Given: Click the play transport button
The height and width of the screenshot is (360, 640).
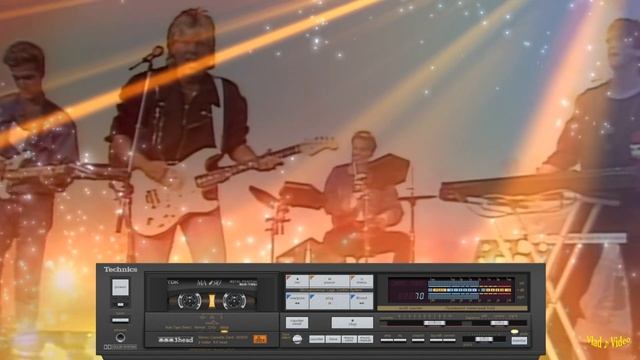Looking at the screenshot, I should (329, 301).
